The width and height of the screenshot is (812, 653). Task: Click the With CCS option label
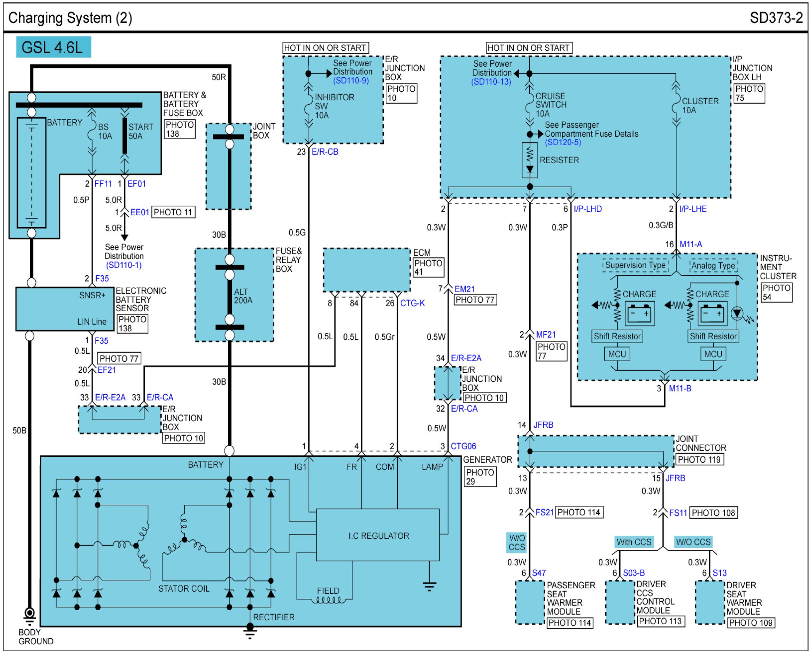pyautogui.click(x=634, y=542)
